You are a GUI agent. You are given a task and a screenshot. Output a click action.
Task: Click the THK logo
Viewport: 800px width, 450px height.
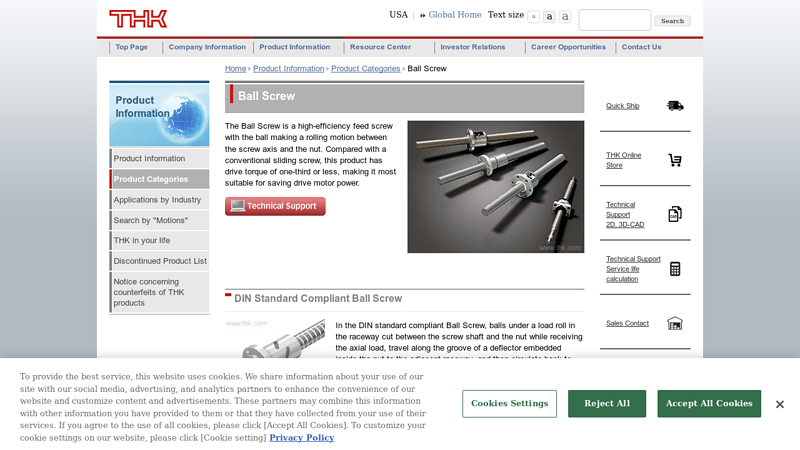coord(138,19)
